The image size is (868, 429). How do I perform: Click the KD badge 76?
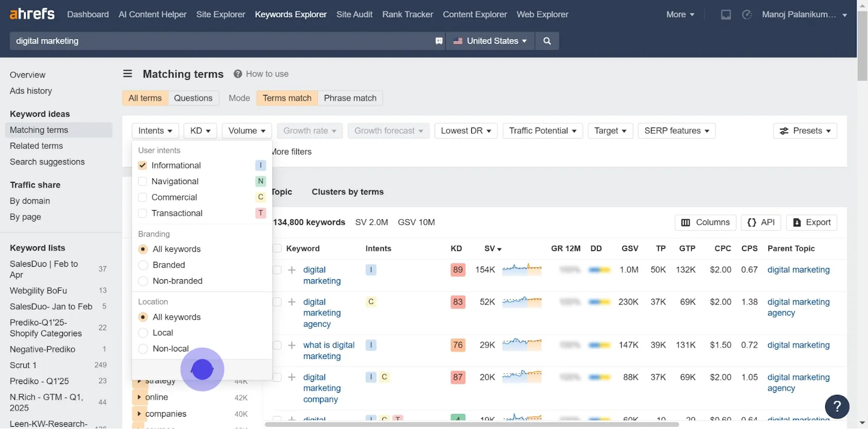[458, 345]
